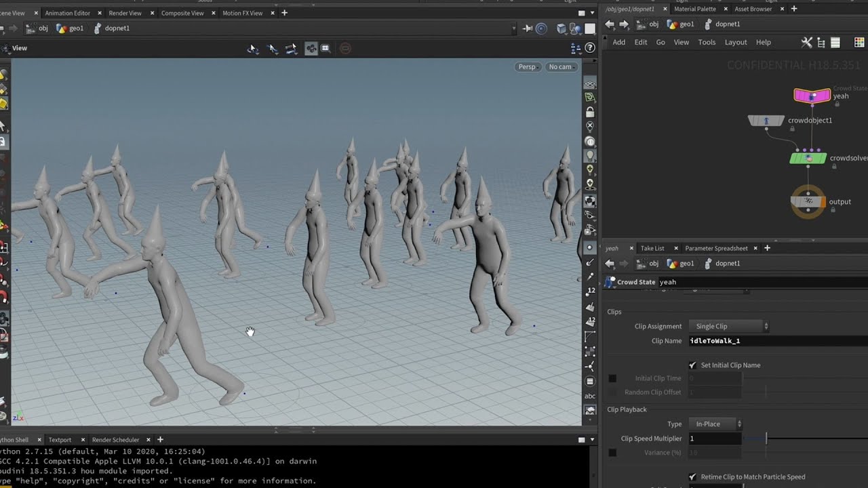868x488 pixels.
Task: Open the Edit menu in network editor
Action: (x=641, y=42)
